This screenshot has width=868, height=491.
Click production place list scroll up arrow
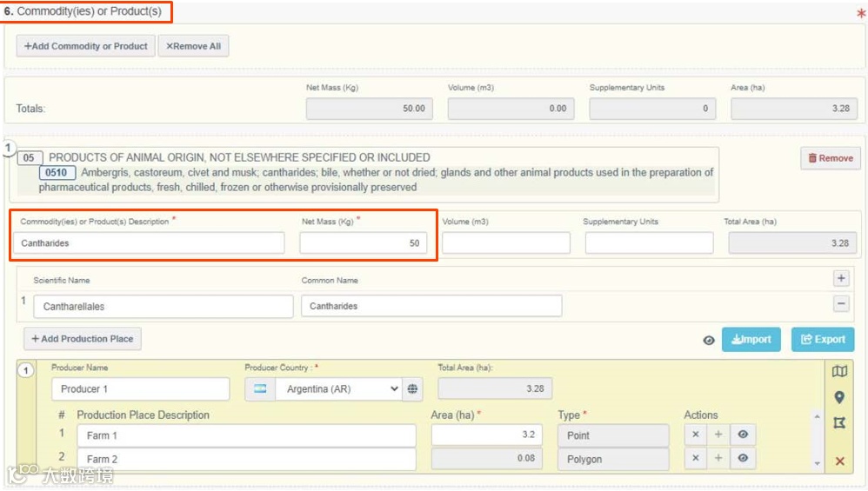pyautogui.click(x=817, y=416)
